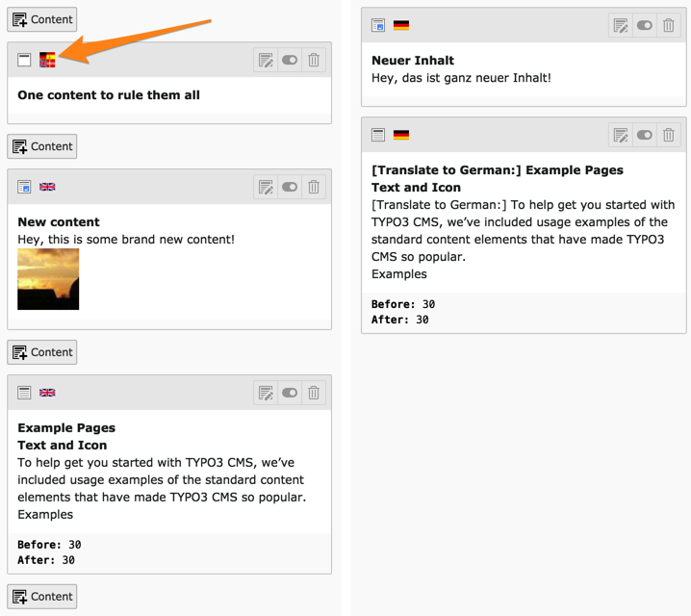Click the UK flag icon on 'New content'

point(47,187)
